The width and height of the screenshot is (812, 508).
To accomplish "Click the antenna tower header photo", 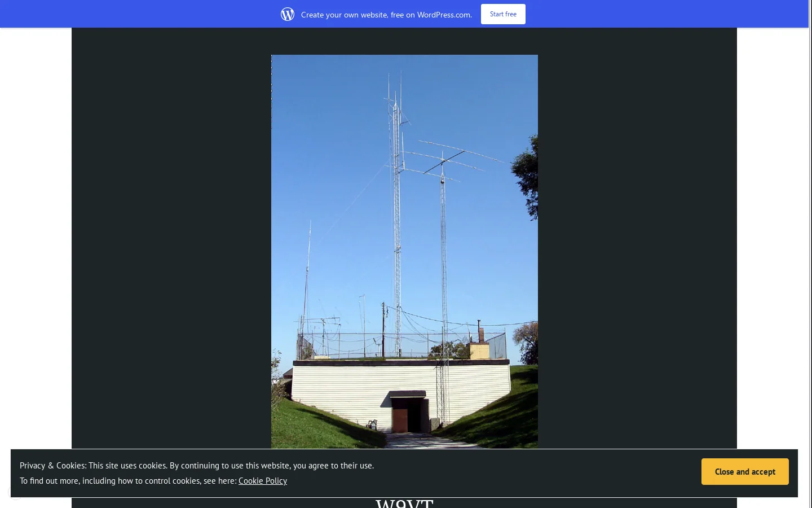I will tap(404, 252).
